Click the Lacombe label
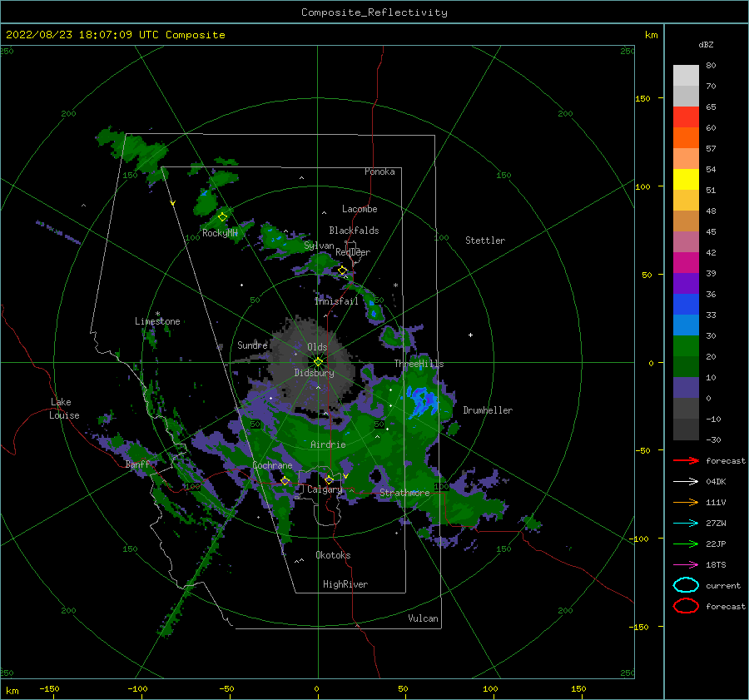 (x=360, y=209)
